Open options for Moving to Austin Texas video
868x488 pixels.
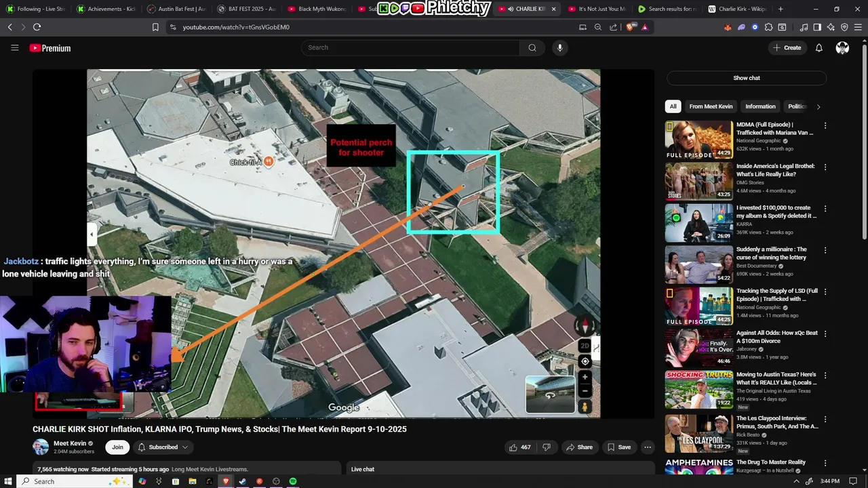825,375
